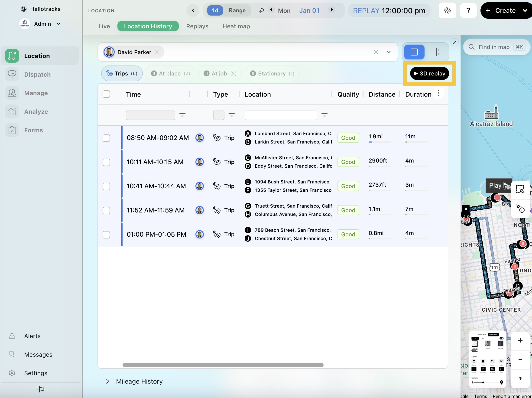
Task: Go to the previous day
Action: pyautogui.click(x=272, y=10)
